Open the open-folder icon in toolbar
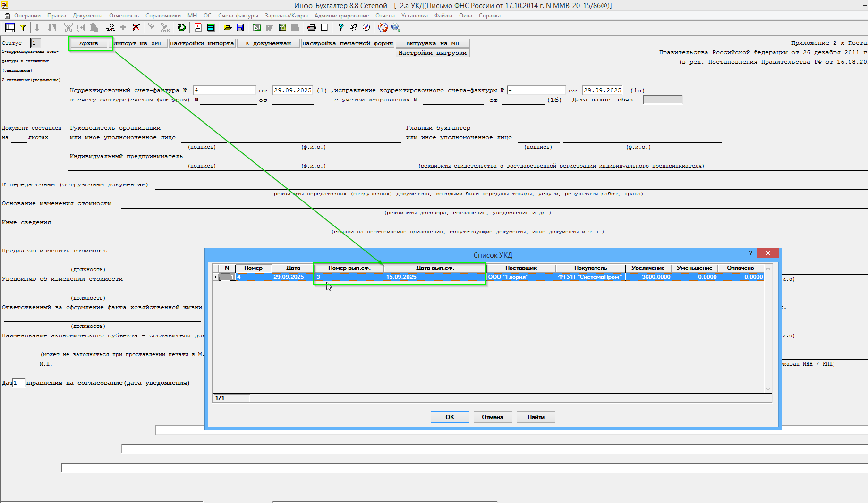 pyautogui.click(x=228, y=27)
